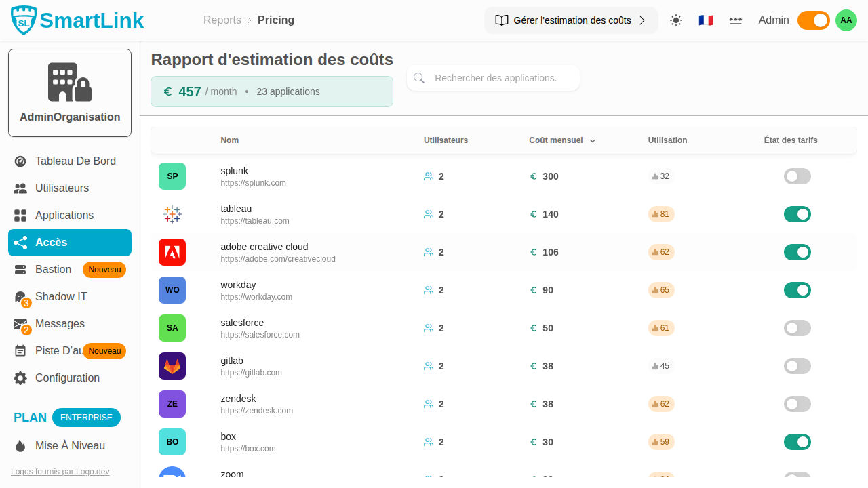The width and height of the screenshot is (868, 488).
Task: Select the Tableau De Bord sidebar icon
Action: [x=20, y=161]
